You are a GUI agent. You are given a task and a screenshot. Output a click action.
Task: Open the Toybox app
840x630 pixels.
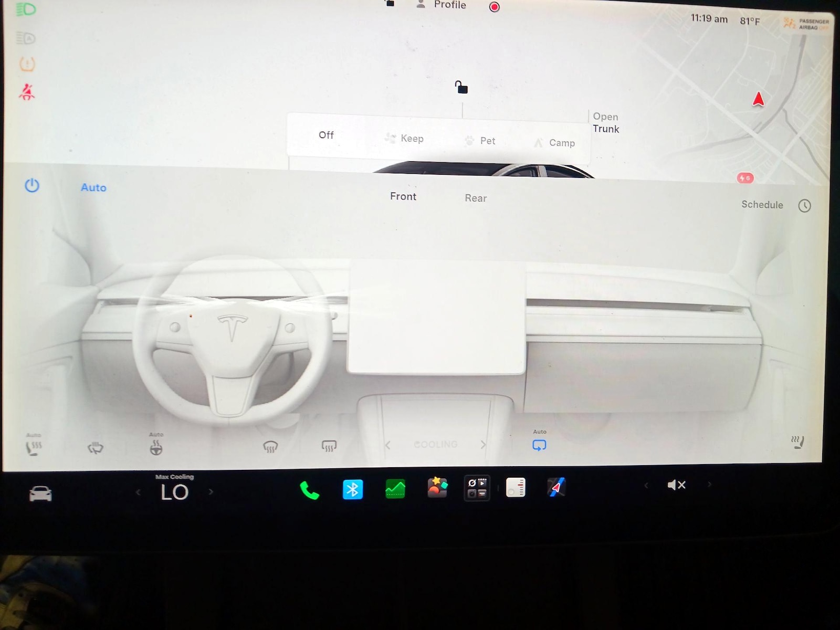coord(437,487)
